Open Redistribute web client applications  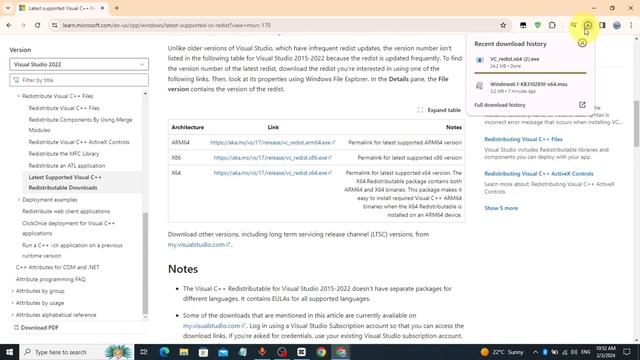tap(66, 211)
